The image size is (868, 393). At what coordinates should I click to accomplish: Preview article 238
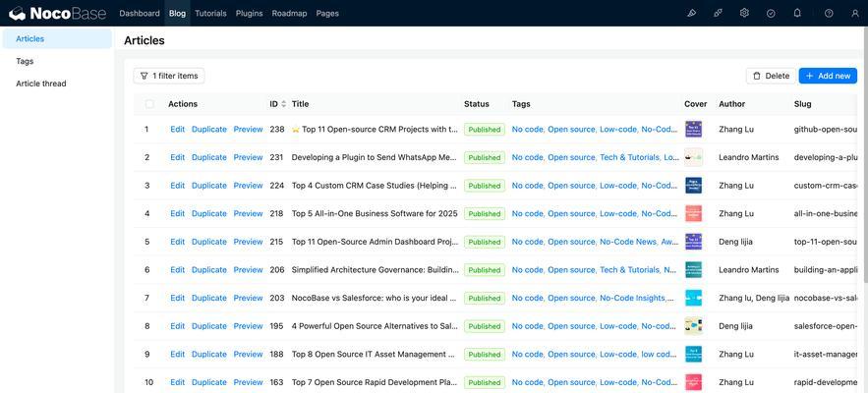point(248,130)
